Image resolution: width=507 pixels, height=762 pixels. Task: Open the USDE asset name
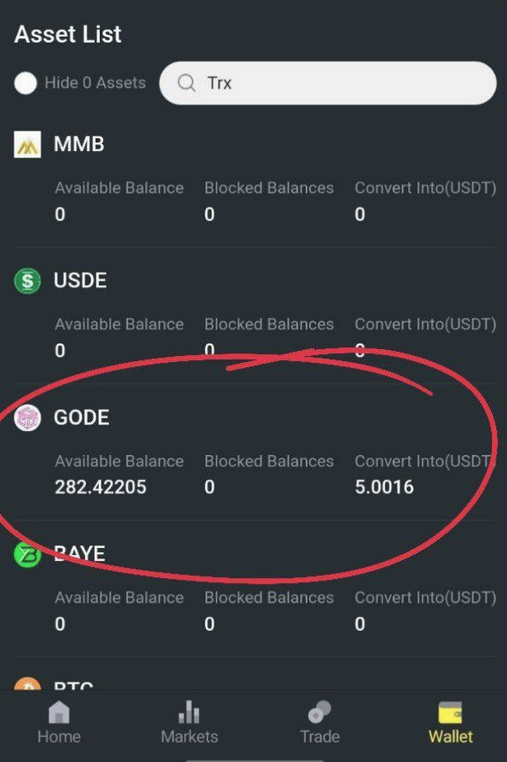80,281
